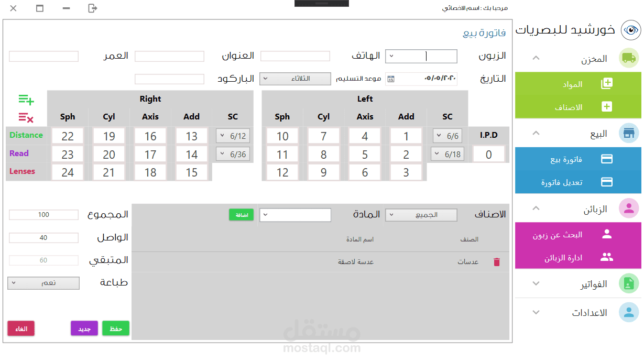The width and height of the screenshot is (644, 362).
Task: Click Right Distance Sph field 22
Action: [68, 136]
